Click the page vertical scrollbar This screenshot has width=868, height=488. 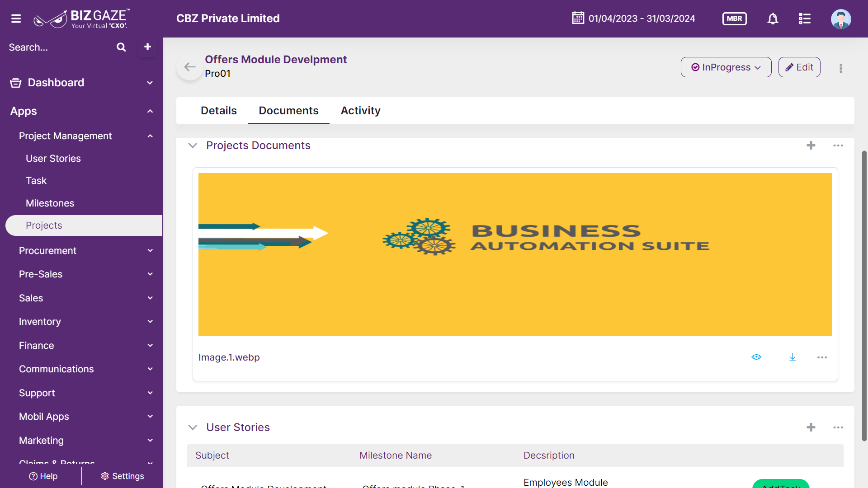tap(864, 296)
